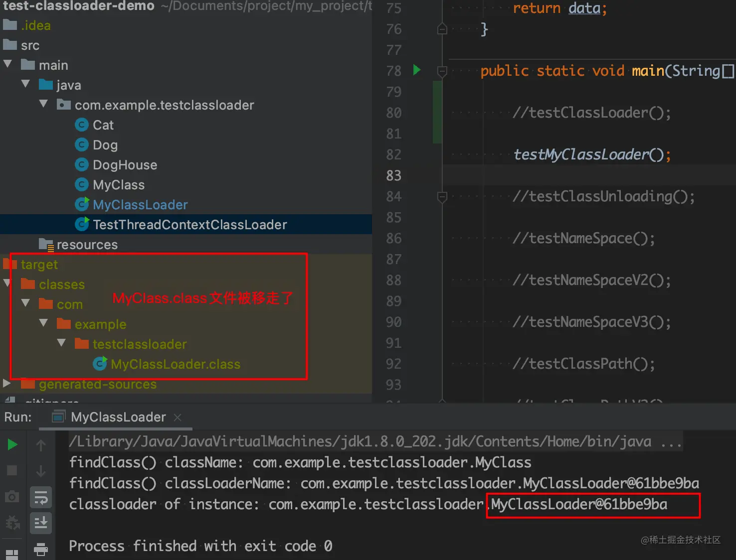This screenshot has height=560, width=736.
Task: Select TestThreadContextClassLoader in the tree
Action: pyautogui.click(x=190, y=225)
